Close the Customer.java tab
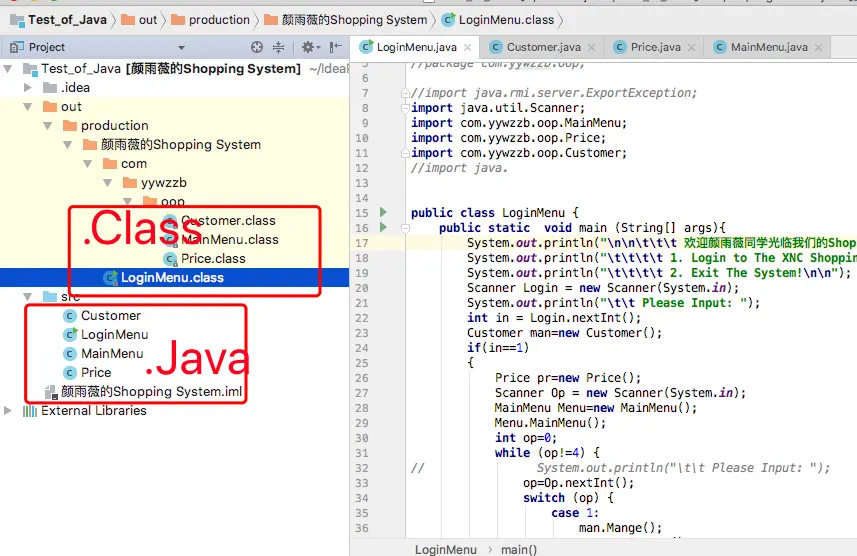Image resolution: width=857 pixels, height=556 pixels. pos(591,48)
